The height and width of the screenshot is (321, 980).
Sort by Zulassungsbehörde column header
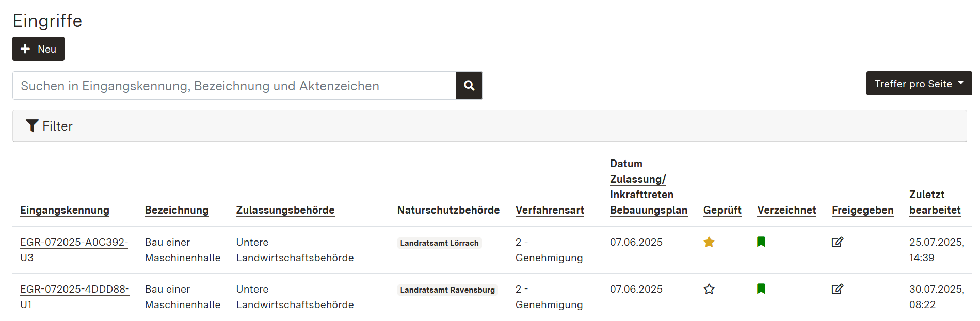tap(285, 210)
